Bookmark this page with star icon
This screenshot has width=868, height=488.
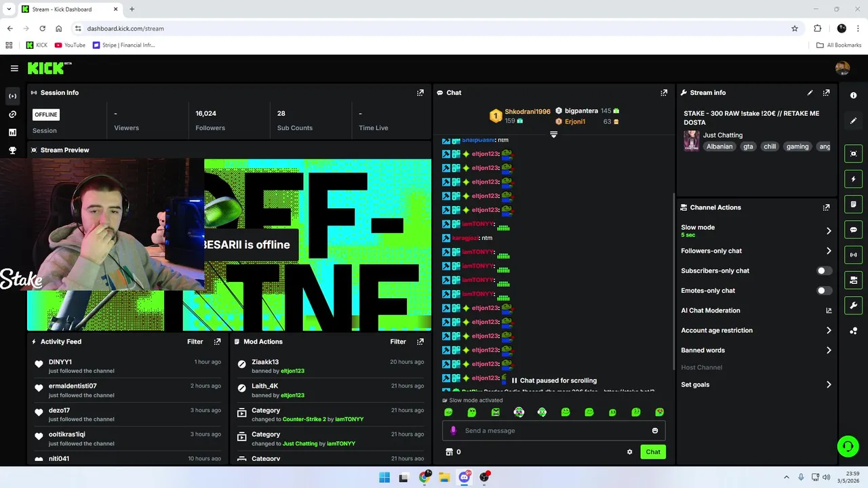point(795,28)
